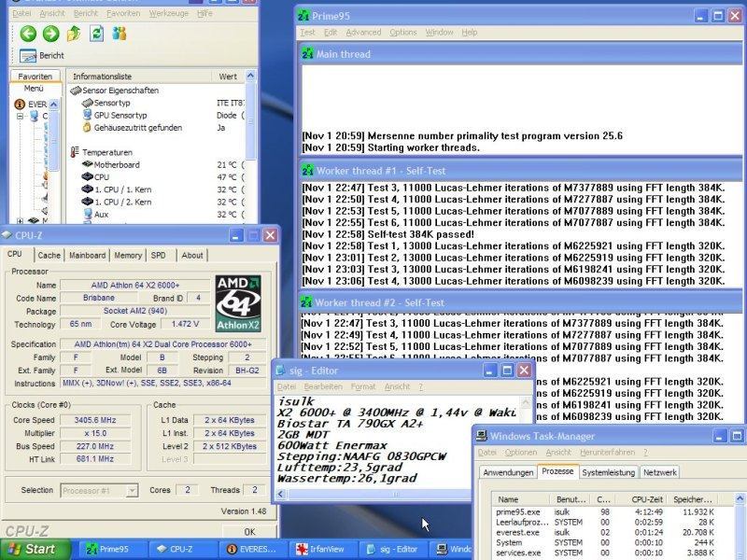This screenshot has height=560, width=747.
Task: Click the OK button in CPU-Z
Action: (x=249, y=532)
